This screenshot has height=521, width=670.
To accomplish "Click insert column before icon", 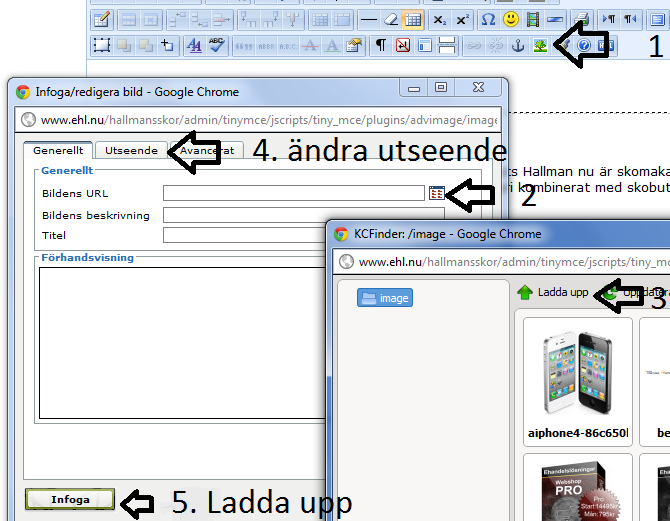I will 248,20.
